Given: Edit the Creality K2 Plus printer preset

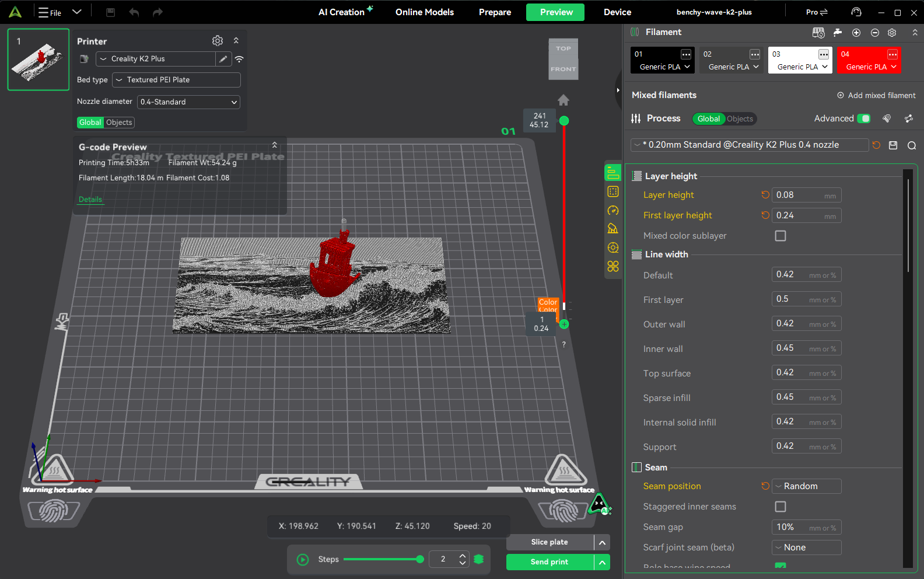Looking at the screenshot, I should [223, 59].
